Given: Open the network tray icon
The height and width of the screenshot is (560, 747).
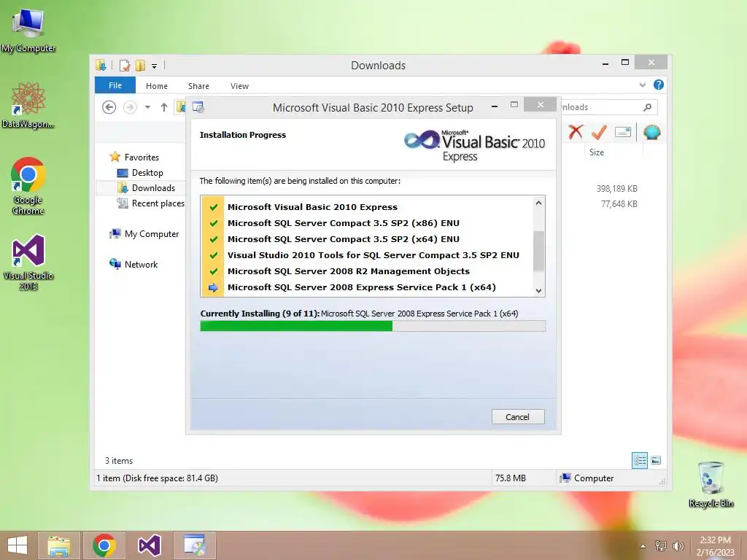Looking at the screenshot, I should tap(660, 545).
